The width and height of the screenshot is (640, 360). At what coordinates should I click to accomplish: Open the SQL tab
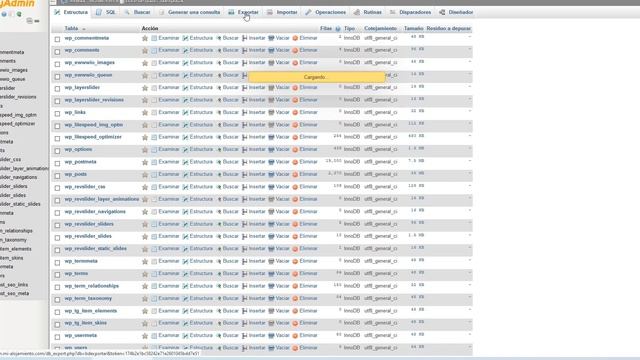(106, 12)
